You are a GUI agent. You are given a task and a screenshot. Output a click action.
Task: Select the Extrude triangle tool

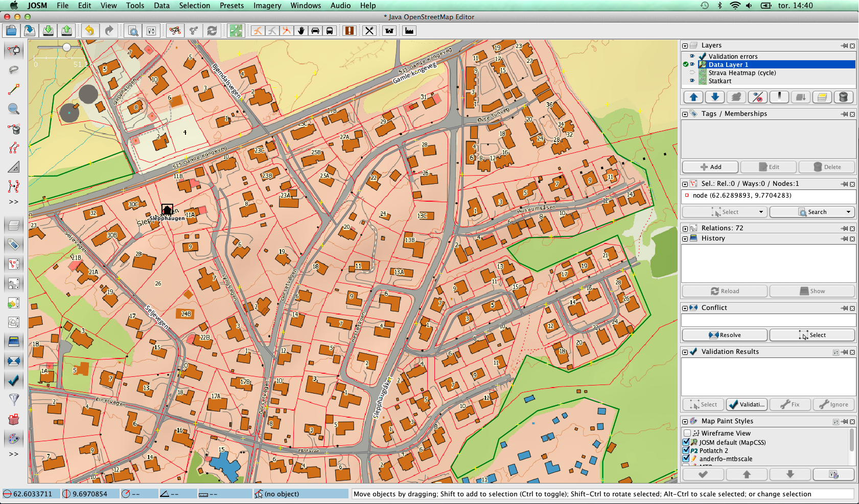tap(14, 167)
